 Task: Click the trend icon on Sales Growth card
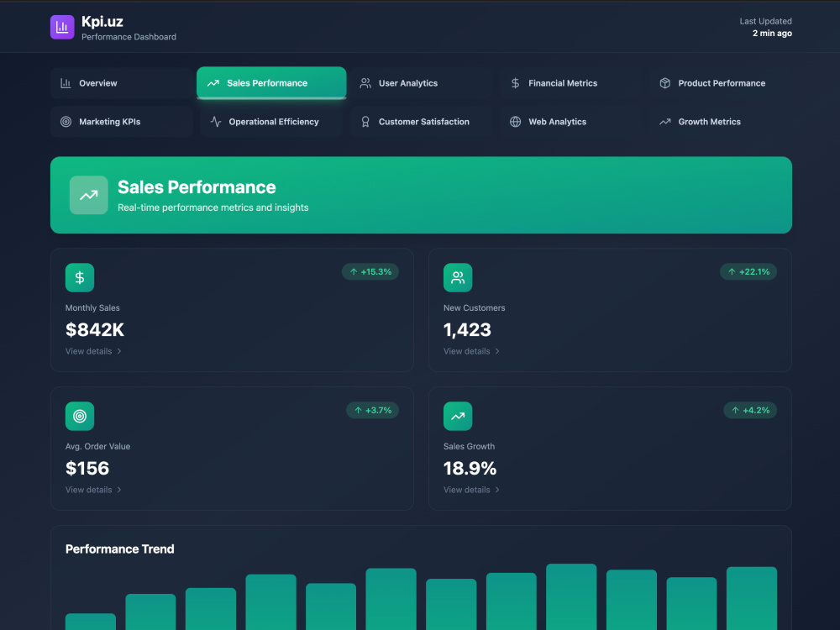point(458,417)
